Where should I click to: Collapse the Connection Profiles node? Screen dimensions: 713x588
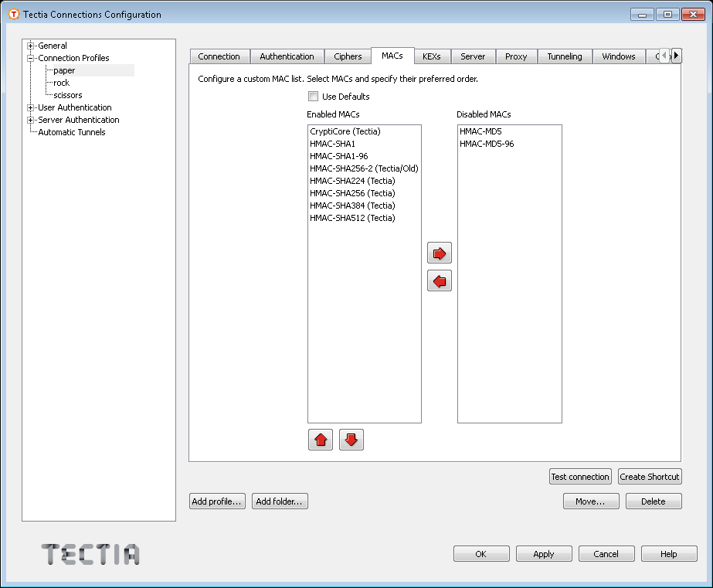(x=31, y=58)
